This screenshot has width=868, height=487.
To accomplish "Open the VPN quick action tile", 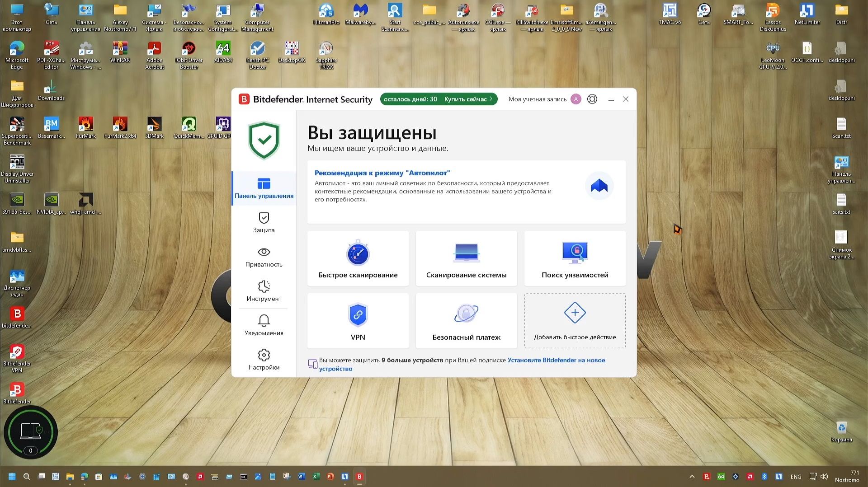I will [x=358, y=321].
